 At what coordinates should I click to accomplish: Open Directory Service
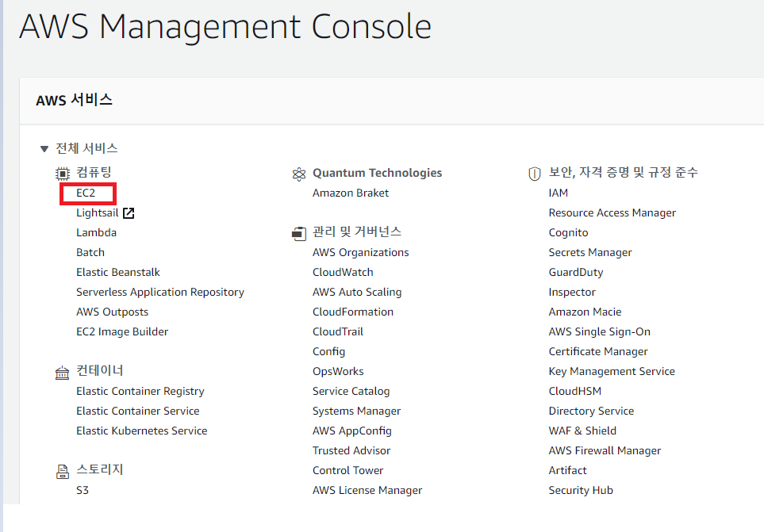tap(592, 411)
